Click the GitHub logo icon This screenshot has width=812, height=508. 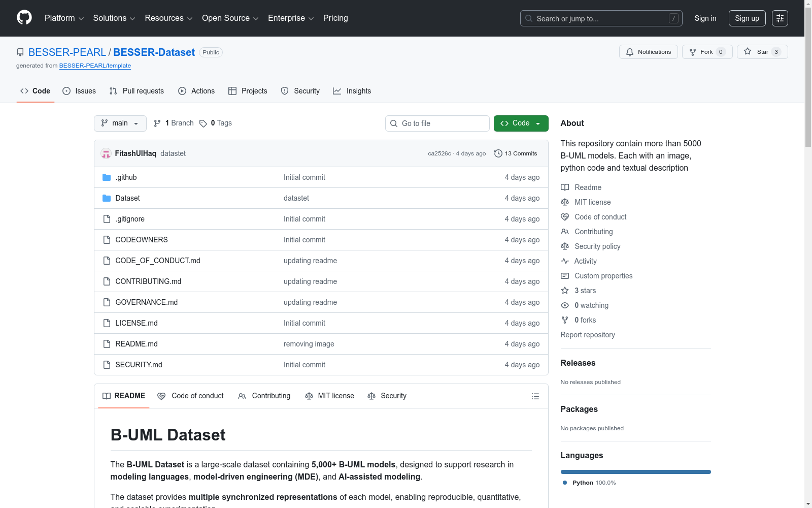[x=24, y=18]
